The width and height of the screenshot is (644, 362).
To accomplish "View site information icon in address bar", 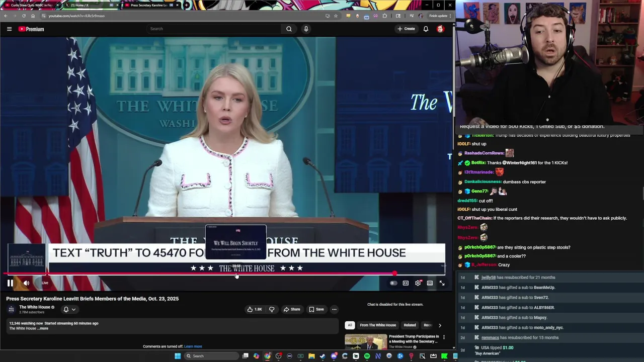I will [x=44, y=16].
